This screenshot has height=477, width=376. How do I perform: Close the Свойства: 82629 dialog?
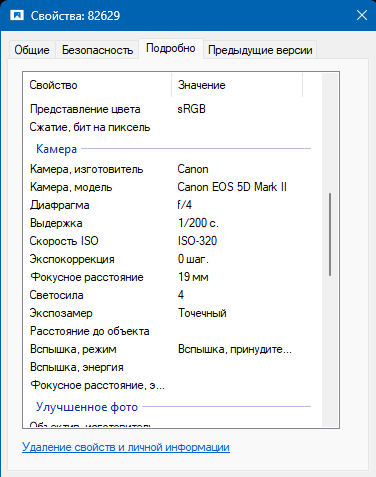[x=362, y=15]
